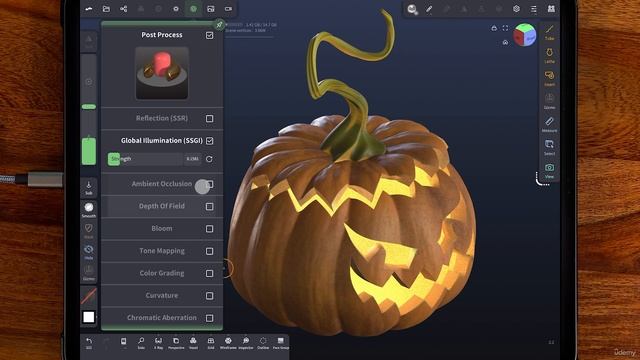Tap the scene icon beside Undo arrows
This screenshot has height=360, width=640.
123,342
